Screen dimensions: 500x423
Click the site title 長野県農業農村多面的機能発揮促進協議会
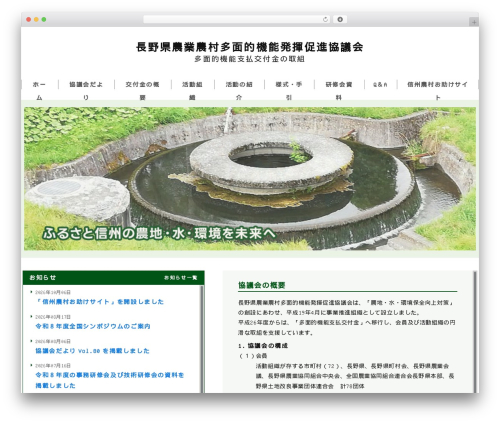pos(250,47)
